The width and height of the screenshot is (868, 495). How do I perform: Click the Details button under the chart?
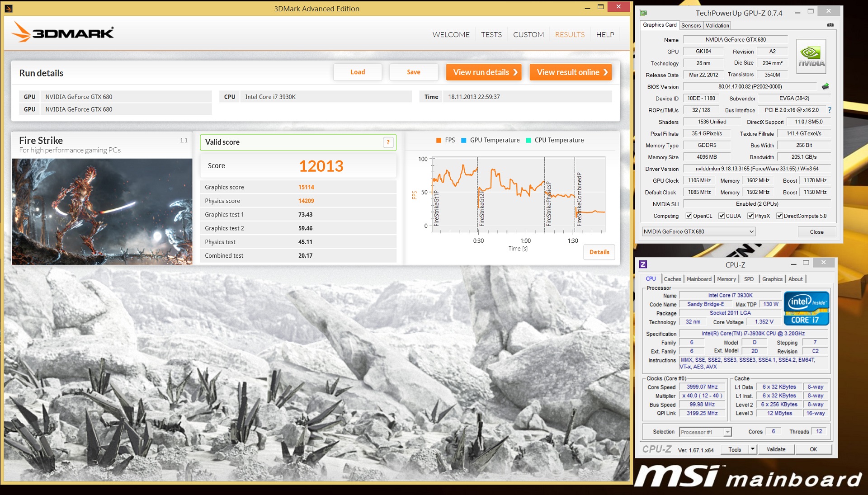[599, 252]
